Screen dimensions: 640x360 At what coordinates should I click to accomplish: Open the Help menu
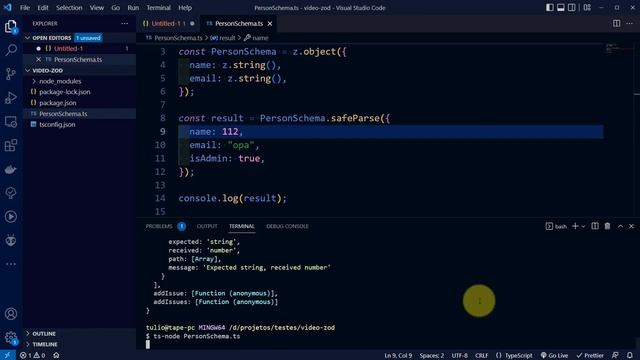click(185, 8)
